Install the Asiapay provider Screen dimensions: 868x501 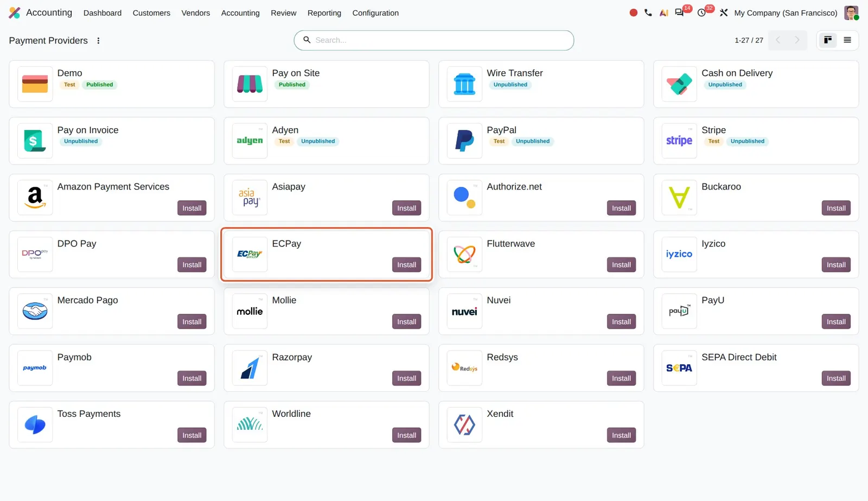(407, 208)
